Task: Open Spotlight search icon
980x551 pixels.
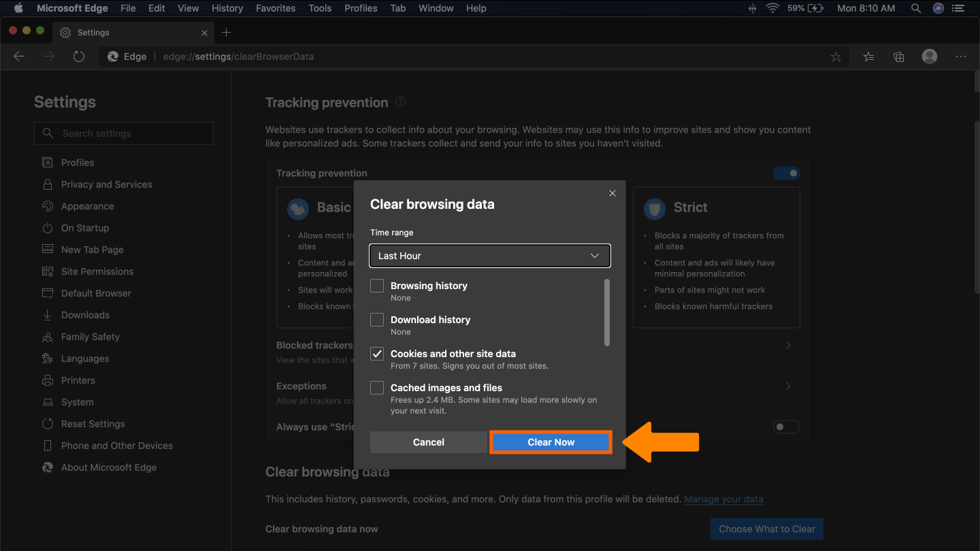Action: coord(916,8)
